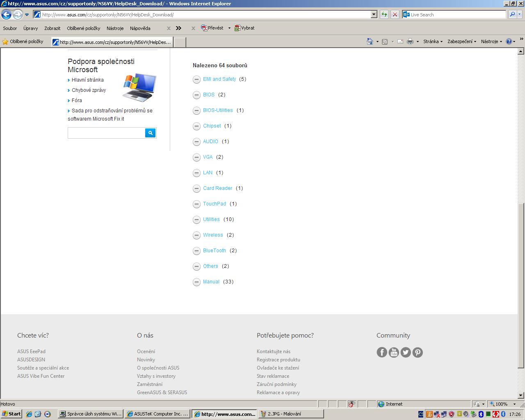The height and width of the screenshot is (420, 525).
Task: Click the browser Back arrow button
Action: (6, 15)
